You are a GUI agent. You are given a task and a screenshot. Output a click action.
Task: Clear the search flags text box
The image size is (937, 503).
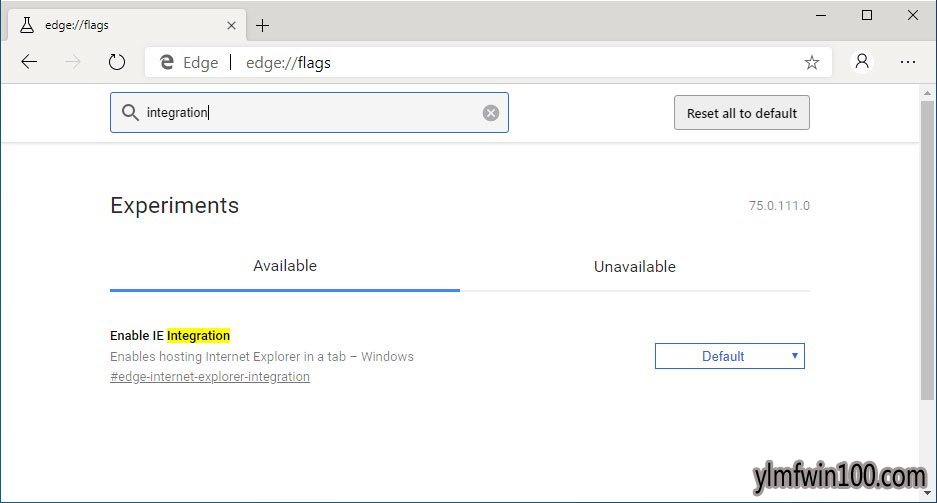(491, 113)
